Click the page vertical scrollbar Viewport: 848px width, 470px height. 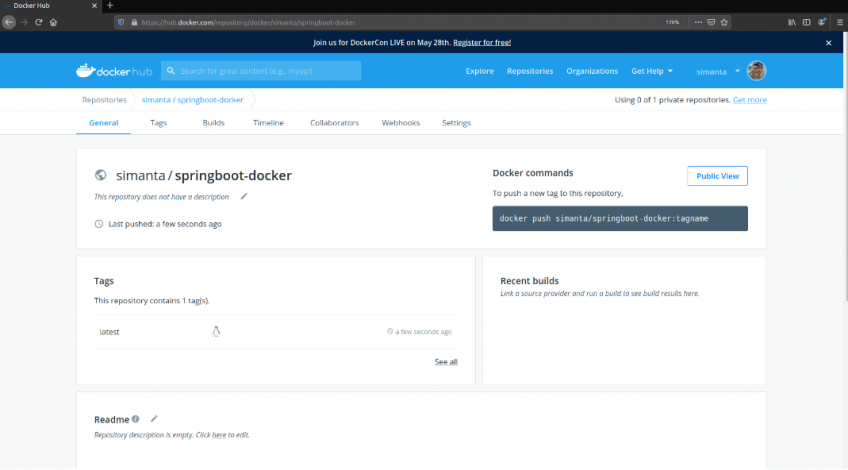(x=845, y=165)
